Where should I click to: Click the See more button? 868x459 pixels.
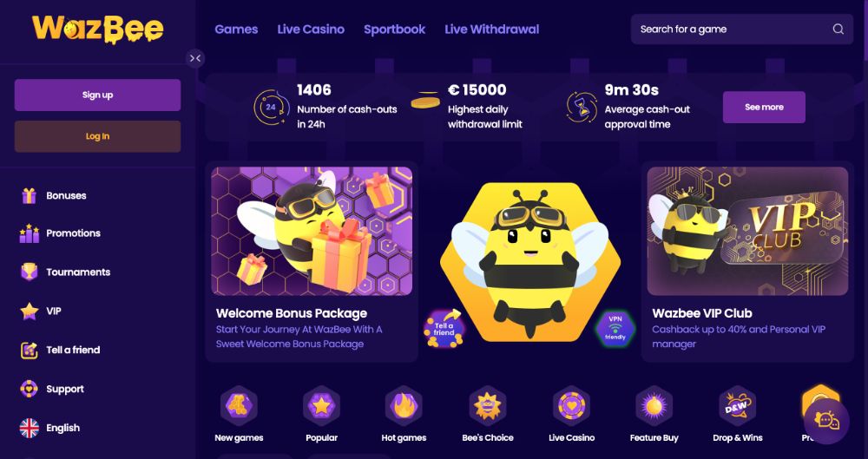coord(764,107)
